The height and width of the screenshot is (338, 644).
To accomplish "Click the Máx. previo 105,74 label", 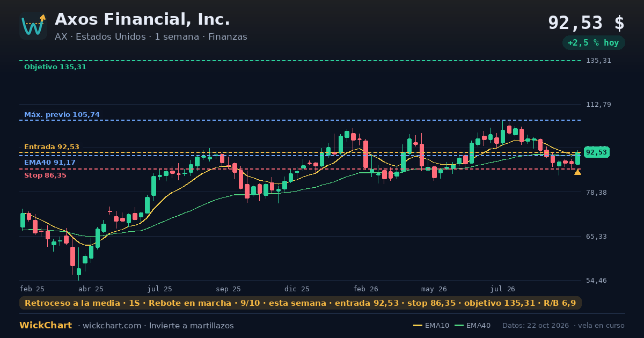I will [62, 115].
